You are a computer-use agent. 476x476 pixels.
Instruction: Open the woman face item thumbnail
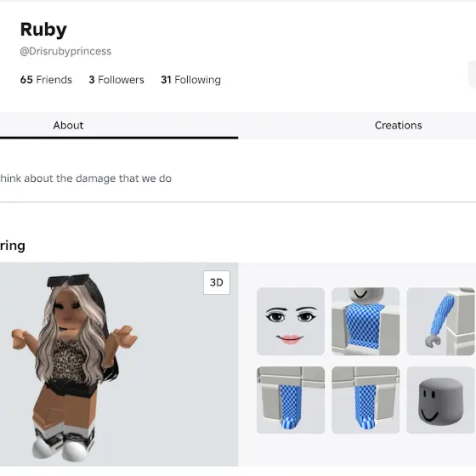291,321
